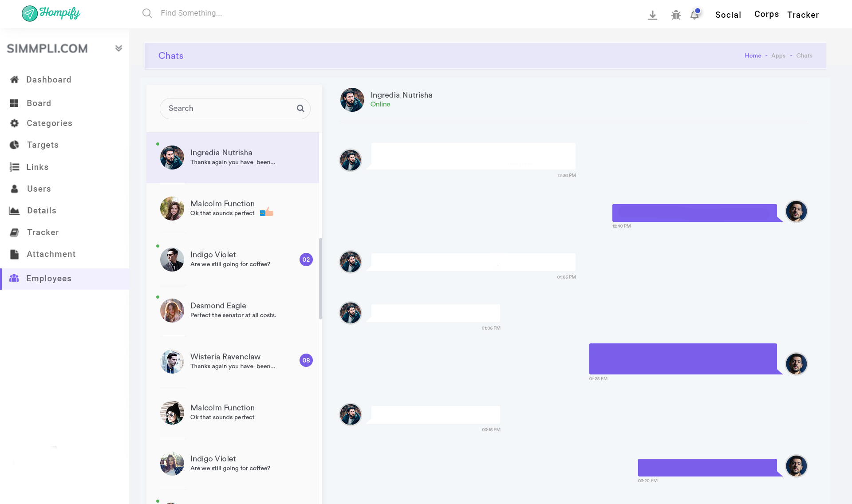
Task: Open the Social top menu
Action: [x=728, y=15]
